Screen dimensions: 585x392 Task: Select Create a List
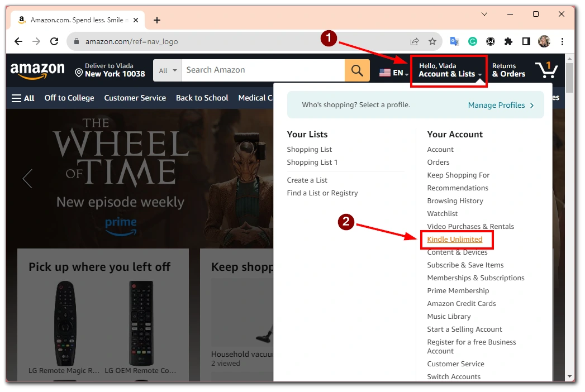point(307,180)
